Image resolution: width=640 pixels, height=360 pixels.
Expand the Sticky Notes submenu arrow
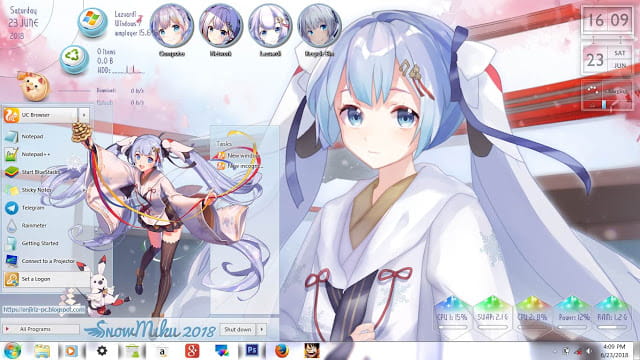pyautogui.click(x=84, y=190)
